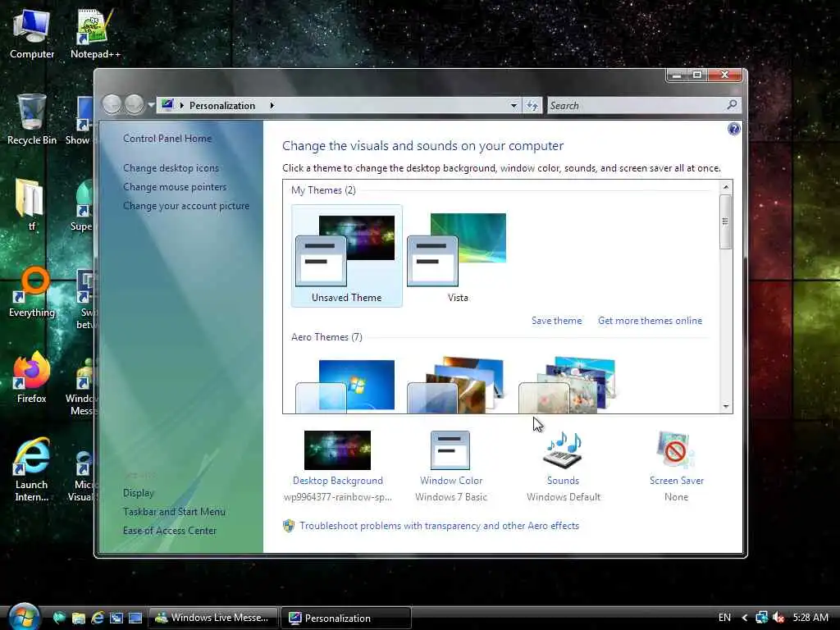The image size is (840, 630).
Task: Click the folder icon in quick launch
Action: pyautogui.click(x=78, y=618)
